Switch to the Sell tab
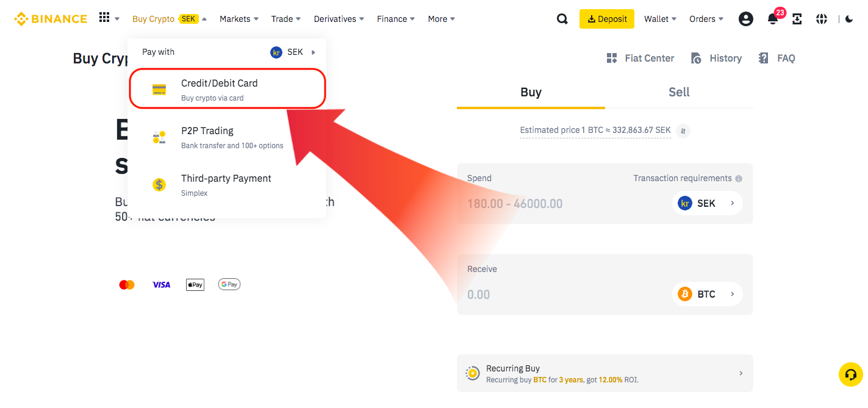Viewport: 868px width, 408px height. click(x=679, y=92)
